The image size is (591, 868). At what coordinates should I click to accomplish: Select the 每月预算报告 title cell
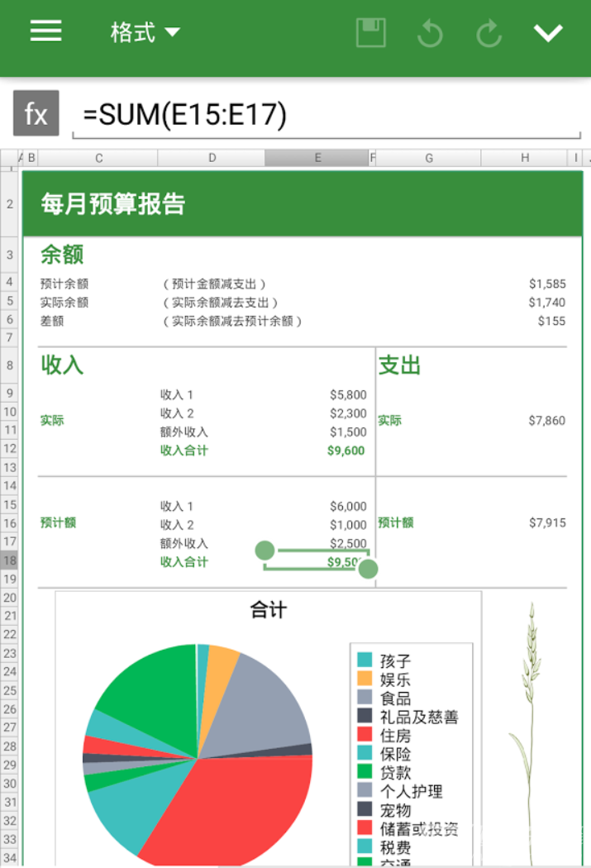point(113,203)
